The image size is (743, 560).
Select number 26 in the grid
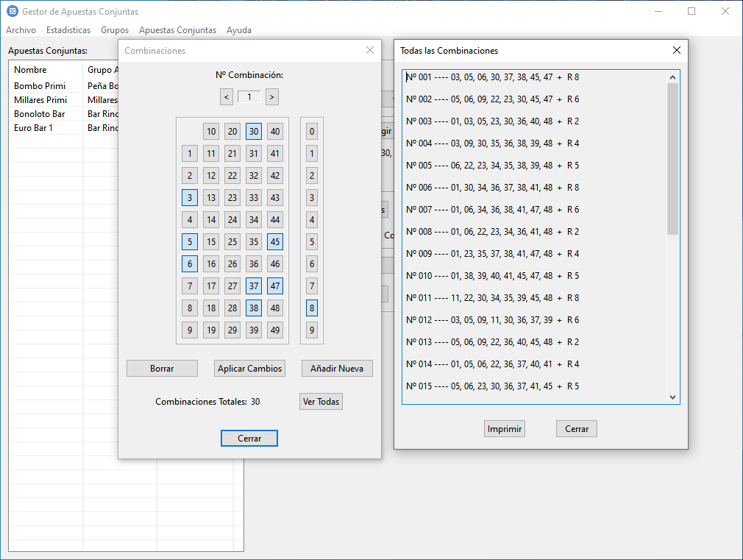coord(232,263)
